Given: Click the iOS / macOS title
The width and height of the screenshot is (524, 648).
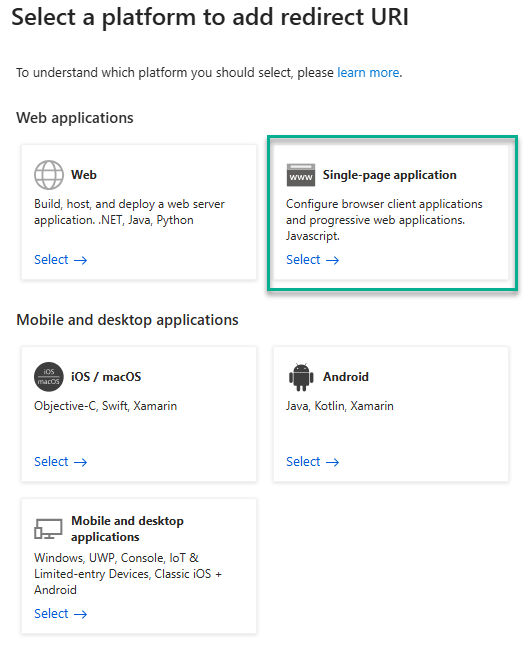Looking at the screenshot, I should click(x=106, y=376).
